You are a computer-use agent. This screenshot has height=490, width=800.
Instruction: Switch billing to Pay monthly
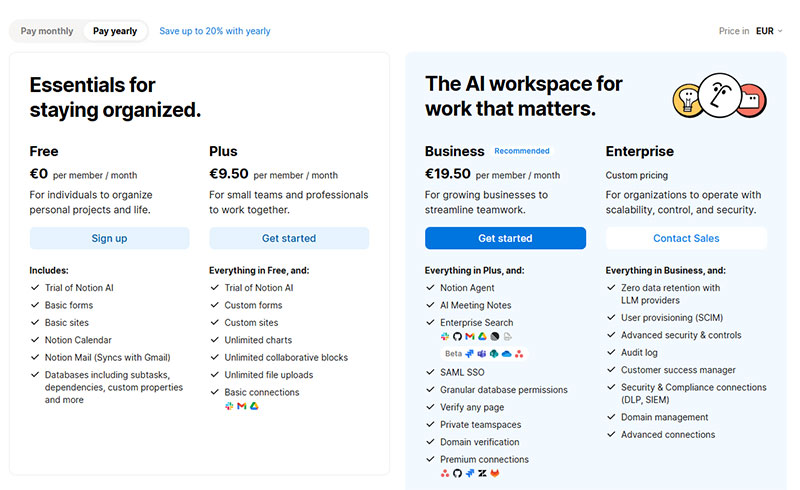pos(47,31)
